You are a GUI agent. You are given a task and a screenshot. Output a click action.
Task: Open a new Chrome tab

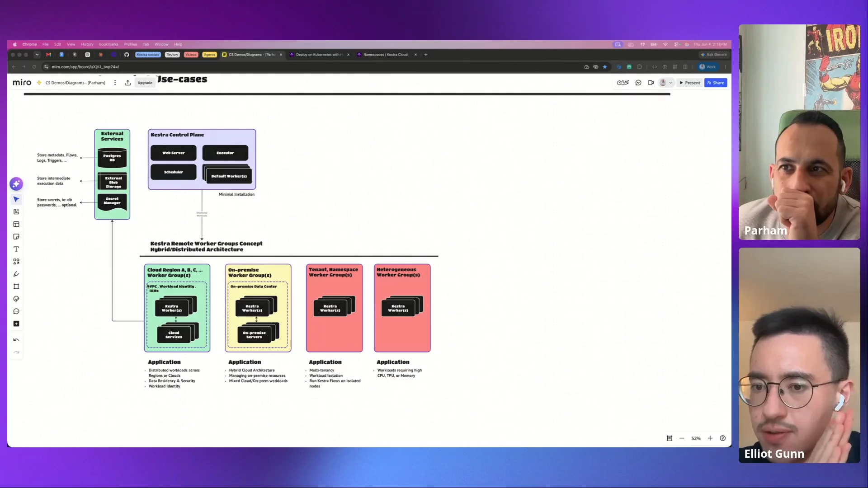426,55
